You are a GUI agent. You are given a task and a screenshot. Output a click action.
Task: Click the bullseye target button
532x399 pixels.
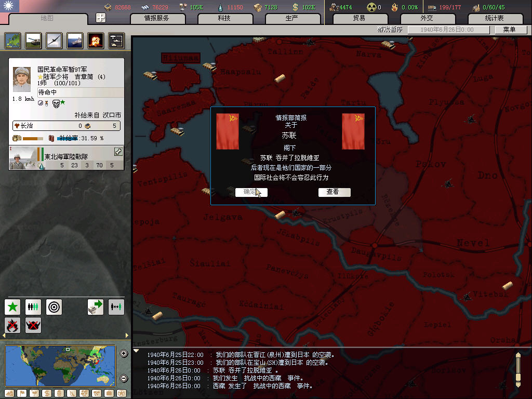coord(54,307)
